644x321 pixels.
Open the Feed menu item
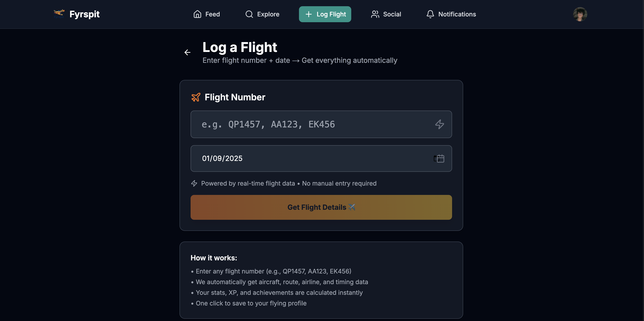pos(207,14)
